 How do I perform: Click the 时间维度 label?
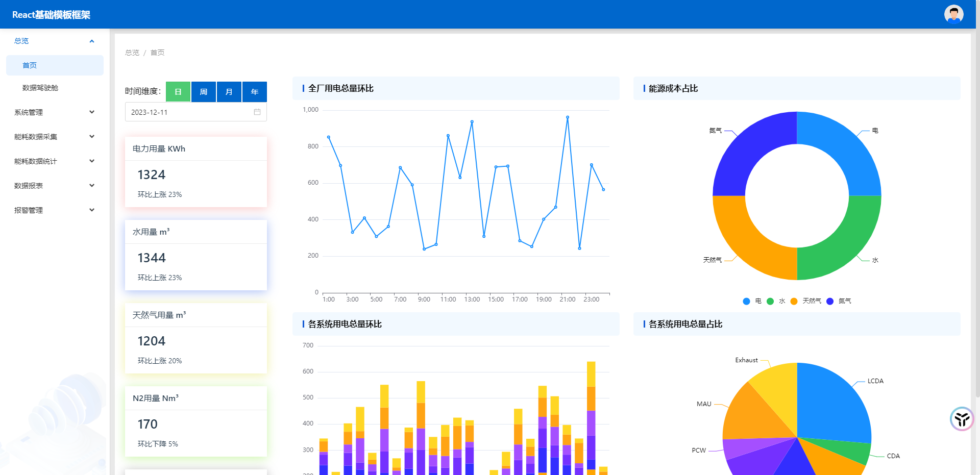[x=143, y=91]
